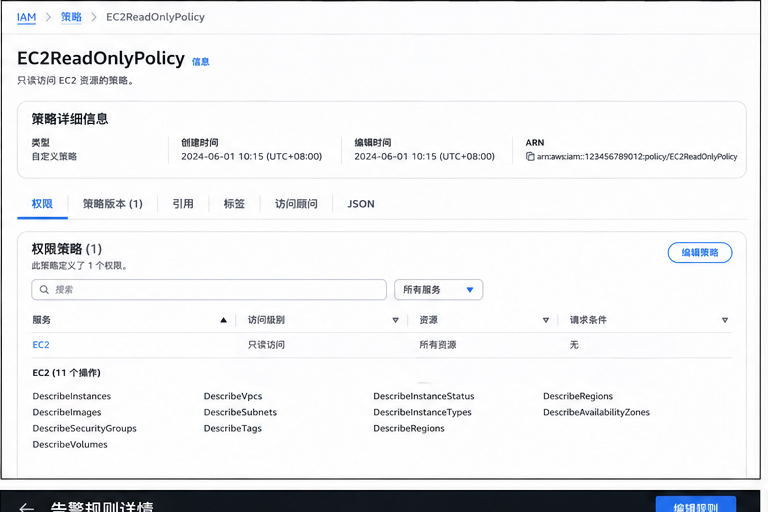Click the 策略详细信息 panel heading
Viewport: 768px width, 512px height.
(x=70, y=119)
